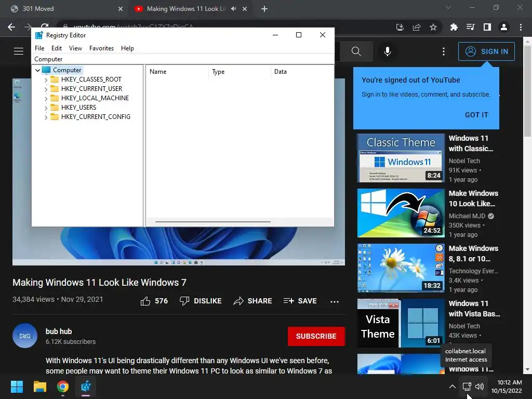Expand the HKEY_CLASSES_ROOT key

(x=46, y=79)
